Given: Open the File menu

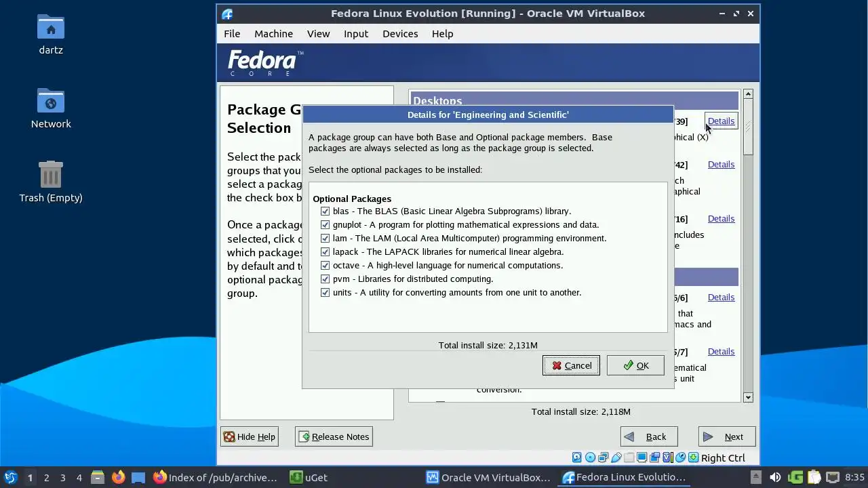Looking at the screenshot, I should point(232,33).
